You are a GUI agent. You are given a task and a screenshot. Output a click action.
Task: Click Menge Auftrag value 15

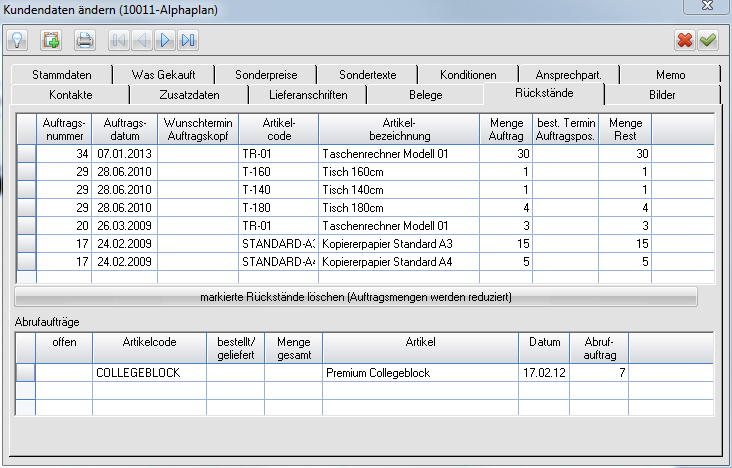point(506,243)
